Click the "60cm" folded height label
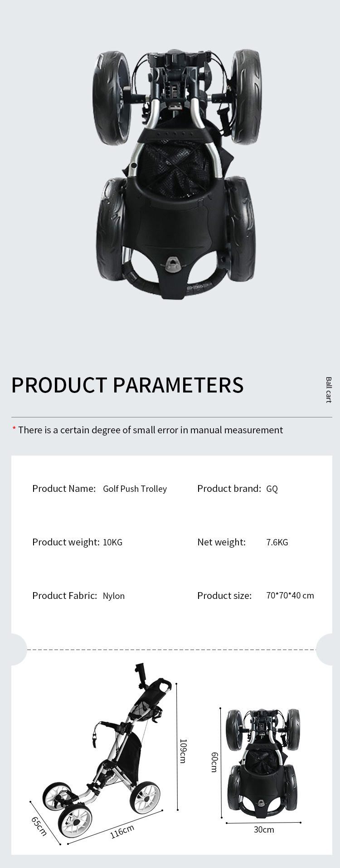Screen dimensions: 340x868 [x=214, y=762]
